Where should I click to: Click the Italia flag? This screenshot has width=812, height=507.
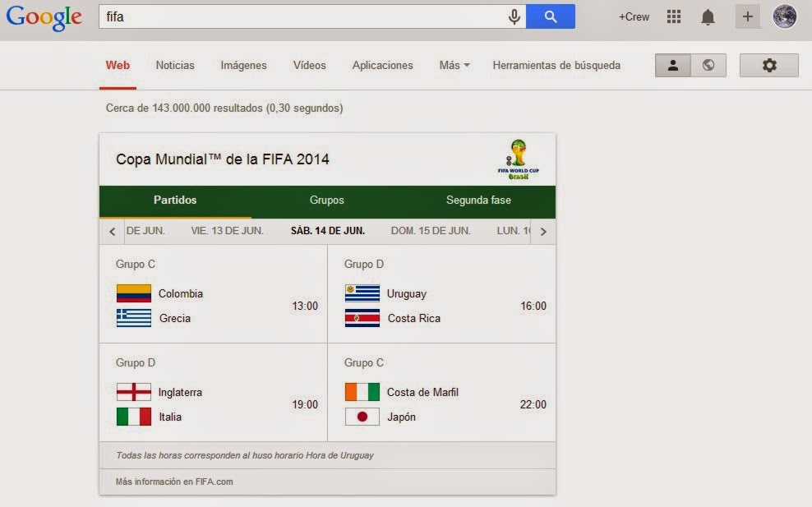pos(134,417)
